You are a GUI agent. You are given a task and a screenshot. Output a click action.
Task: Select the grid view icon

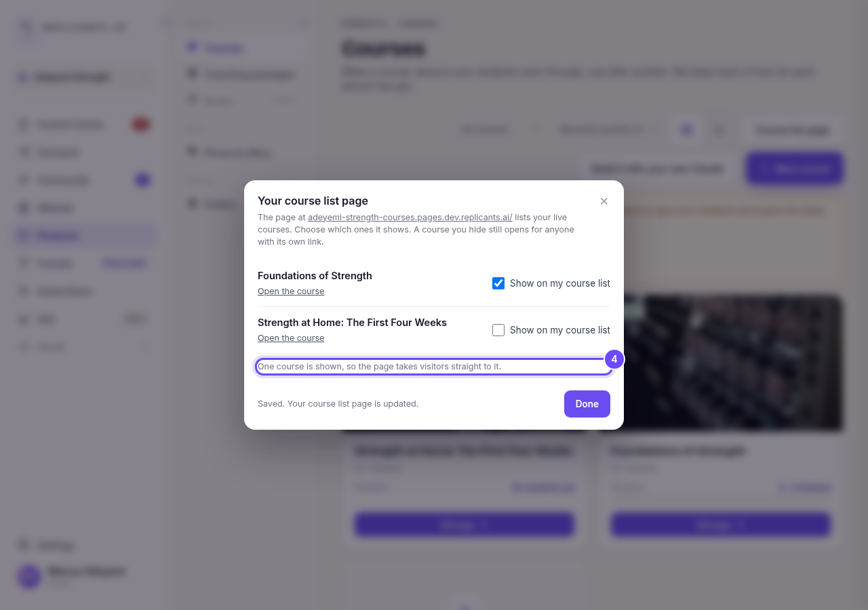pyautogui.click(x=686, y=129)
